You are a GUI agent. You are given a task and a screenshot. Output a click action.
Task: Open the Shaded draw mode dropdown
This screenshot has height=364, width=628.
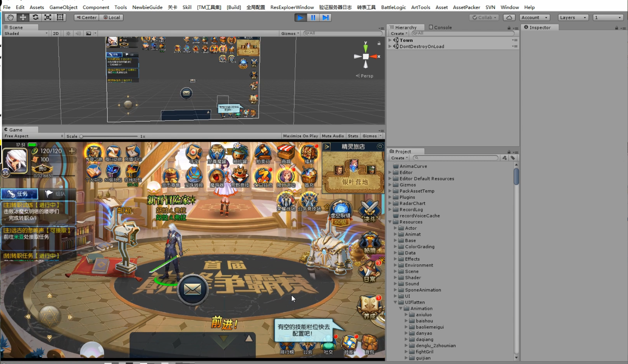pos(26,33)
